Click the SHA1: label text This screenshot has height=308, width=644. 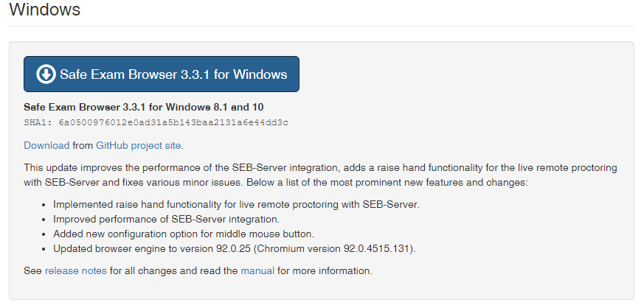(38, 122)
